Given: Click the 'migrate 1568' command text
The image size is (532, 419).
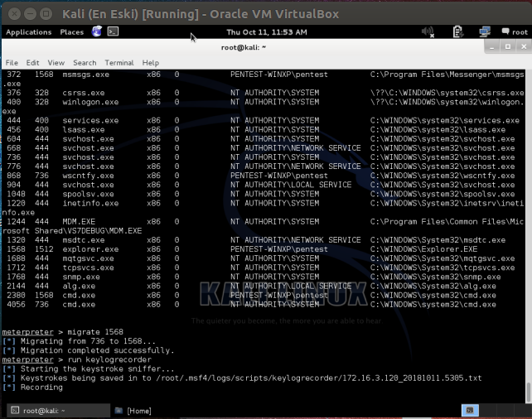Looking at the screenshot, I should 95,332.
